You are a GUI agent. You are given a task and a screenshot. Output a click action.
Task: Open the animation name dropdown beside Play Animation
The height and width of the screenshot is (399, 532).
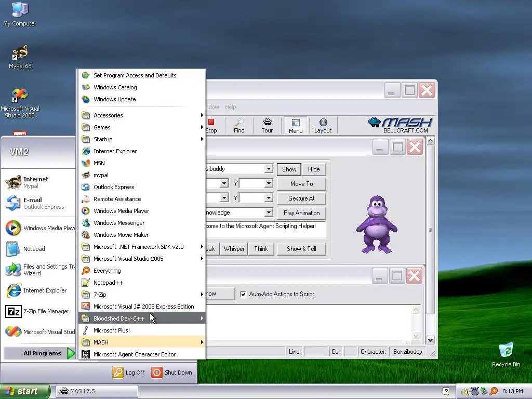(269, 212)
